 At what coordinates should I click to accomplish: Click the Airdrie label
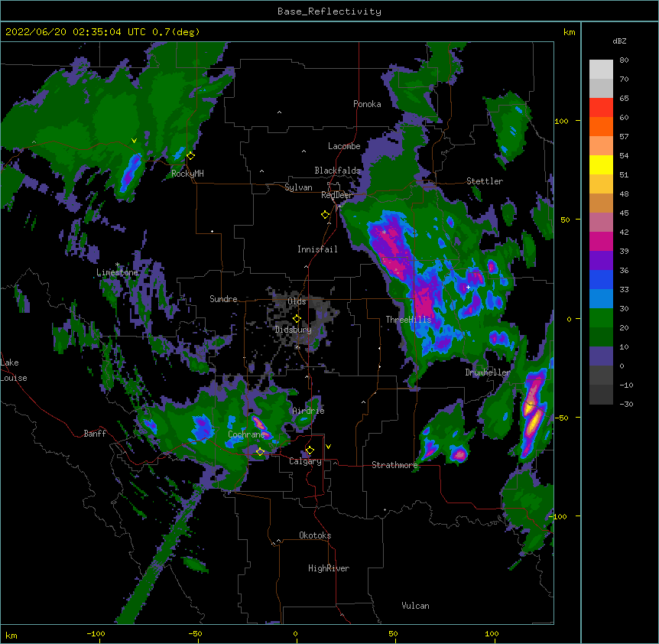coord(309,411)
